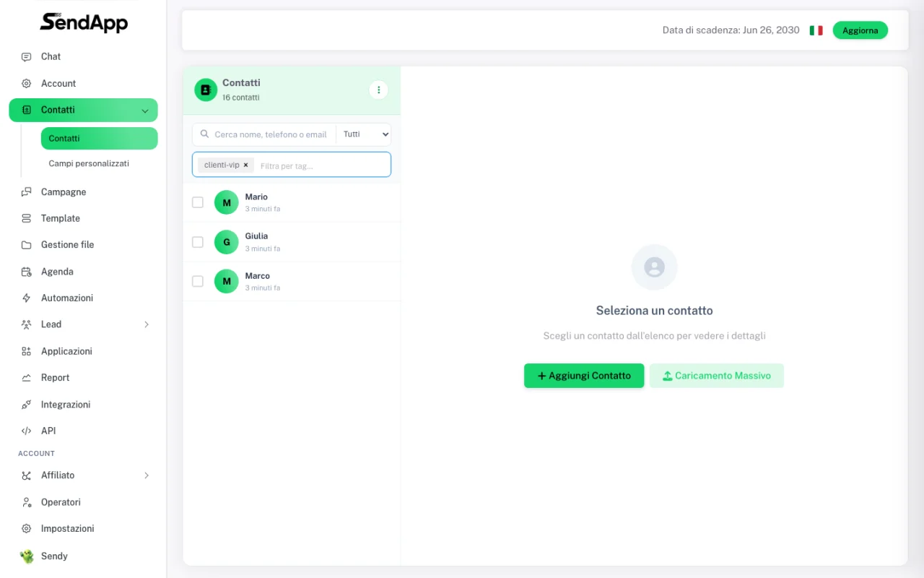This screenshot has height=578, width=924.
Task: Tick the checkbox next to Giulia
Action: 198,242
